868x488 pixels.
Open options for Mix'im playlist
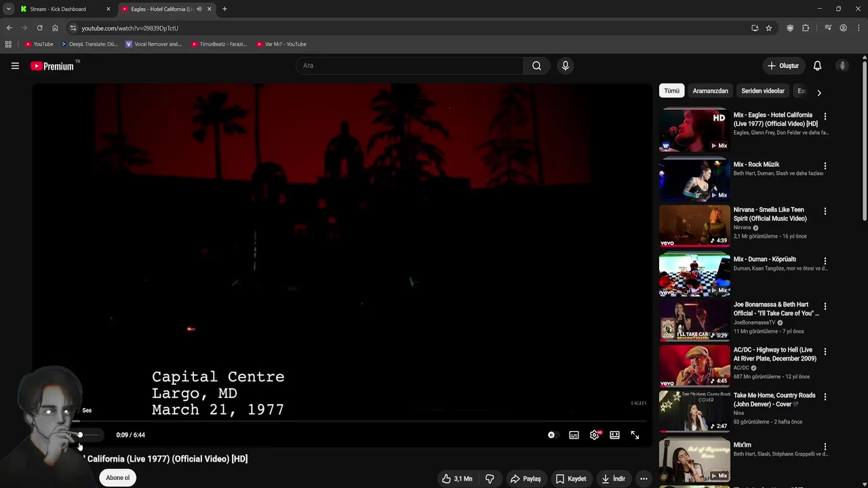tap(825, 447)
